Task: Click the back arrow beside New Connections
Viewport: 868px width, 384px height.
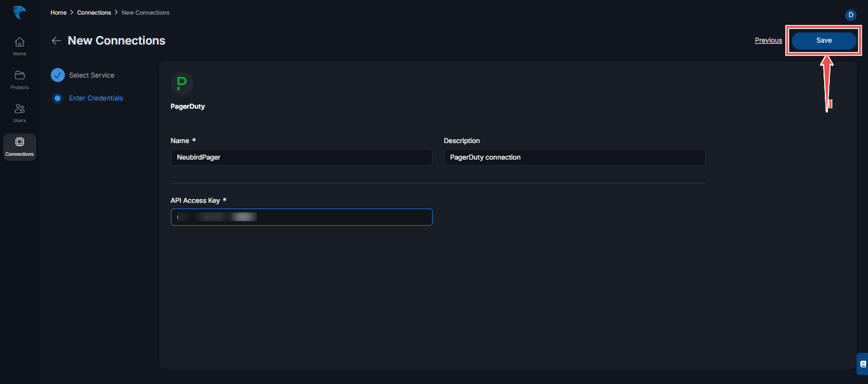Action: (x=56, y=40)
